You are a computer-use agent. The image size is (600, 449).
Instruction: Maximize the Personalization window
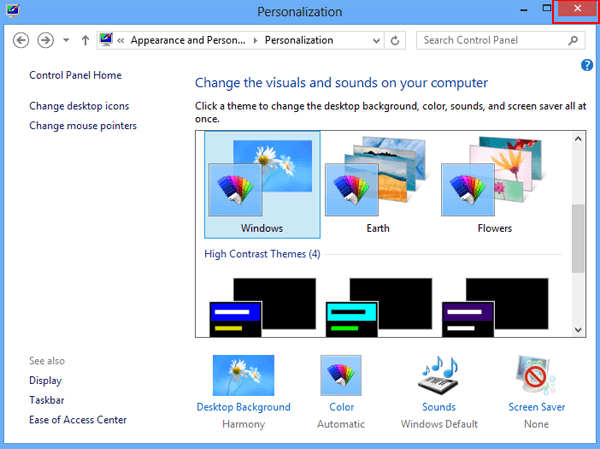click(x=547, y=8)
